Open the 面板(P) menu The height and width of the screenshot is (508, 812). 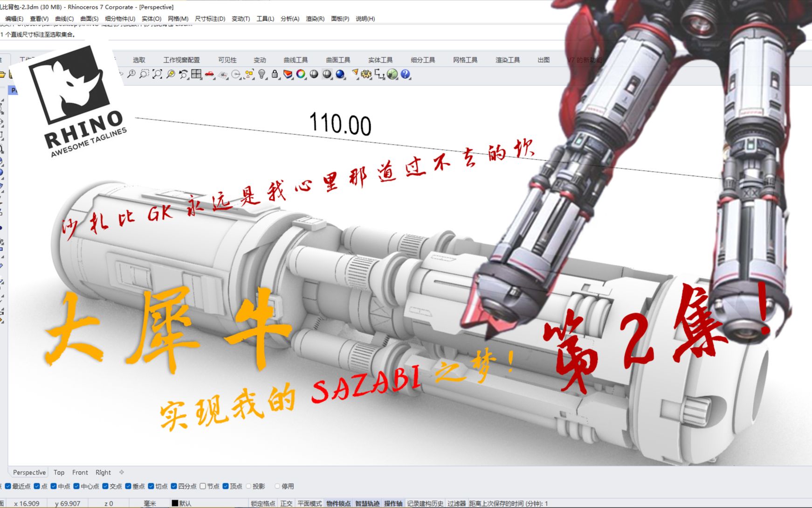(340, 19)
